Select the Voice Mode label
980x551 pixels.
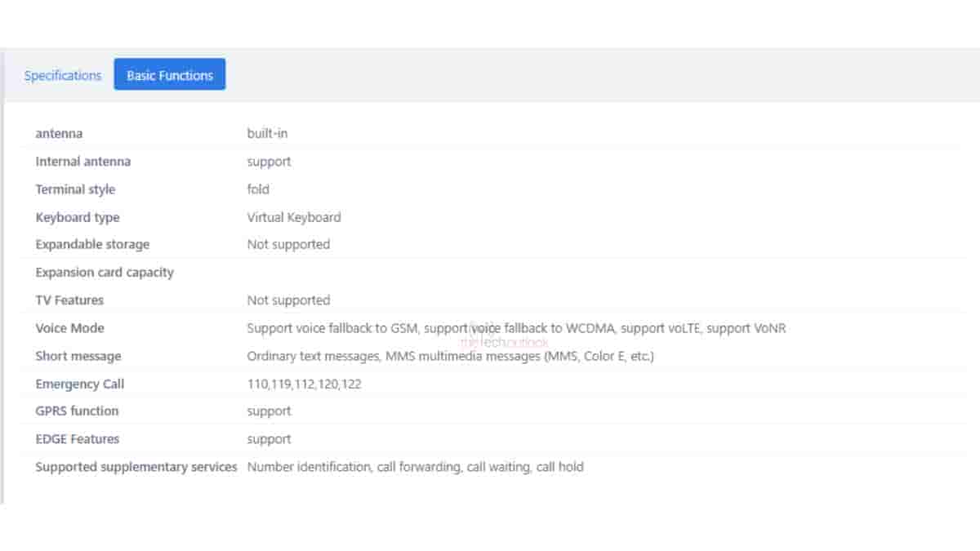[69, 328]
